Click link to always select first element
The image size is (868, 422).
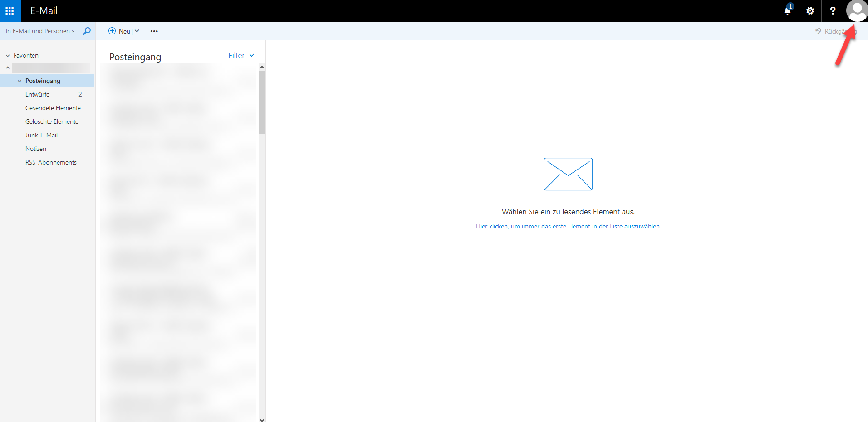click(568, 226)
